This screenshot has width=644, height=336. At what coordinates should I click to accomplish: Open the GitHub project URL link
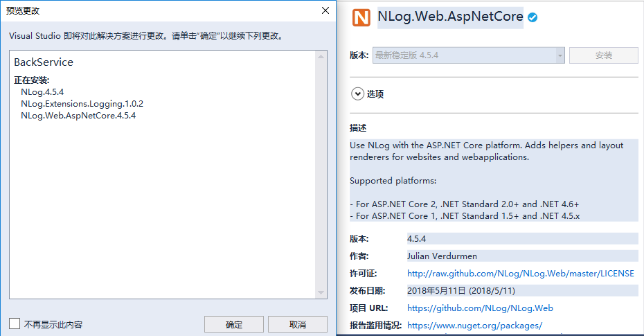pyautogui.click(x=480, y=308)
